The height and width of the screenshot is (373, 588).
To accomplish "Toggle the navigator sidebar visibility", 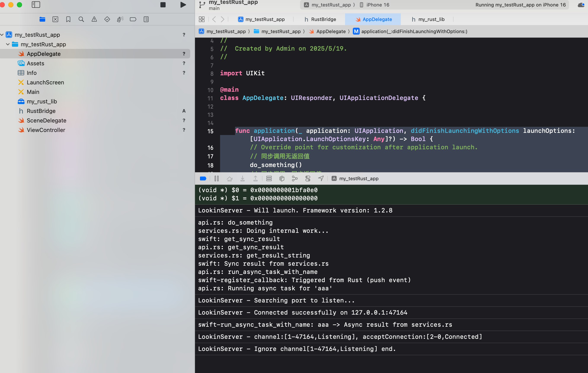I will tap(36, 5).
